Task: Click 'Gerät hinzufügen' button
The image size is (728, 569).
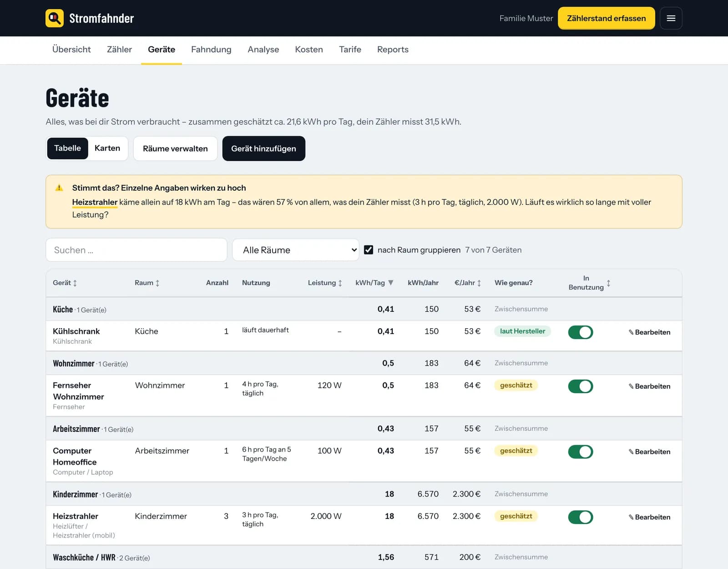Action: point(263,148)
